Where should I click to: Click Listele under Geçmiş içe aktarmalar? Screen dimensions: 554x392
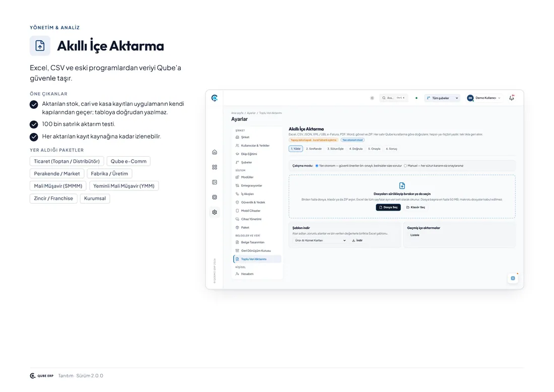[x=415, y=235]
